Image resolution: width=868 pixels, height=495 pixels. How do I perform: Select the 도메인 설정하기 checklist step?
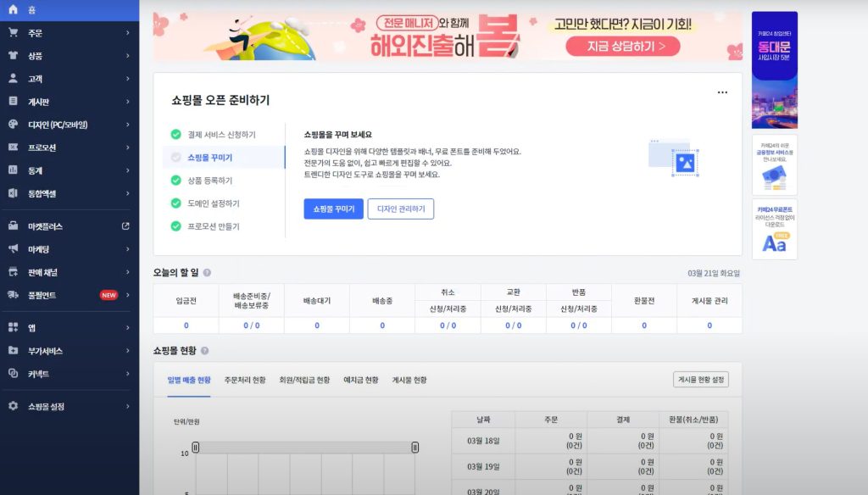pos(214,203)
